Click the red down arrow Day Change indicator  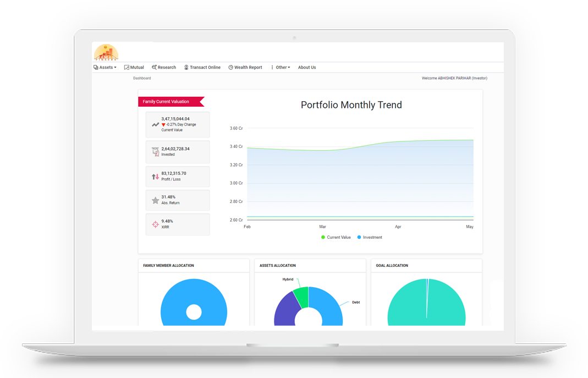(x=163, y=125)
